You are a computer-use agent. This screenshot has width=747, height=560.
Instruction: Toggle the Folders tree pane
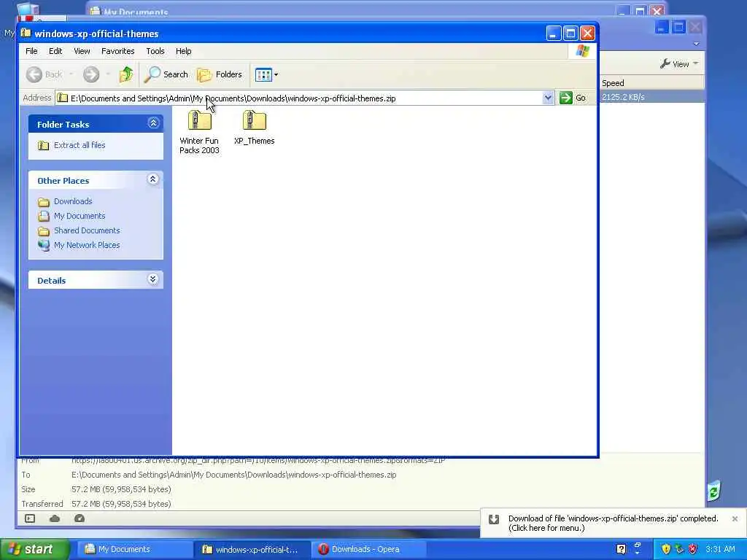[220, 74]
